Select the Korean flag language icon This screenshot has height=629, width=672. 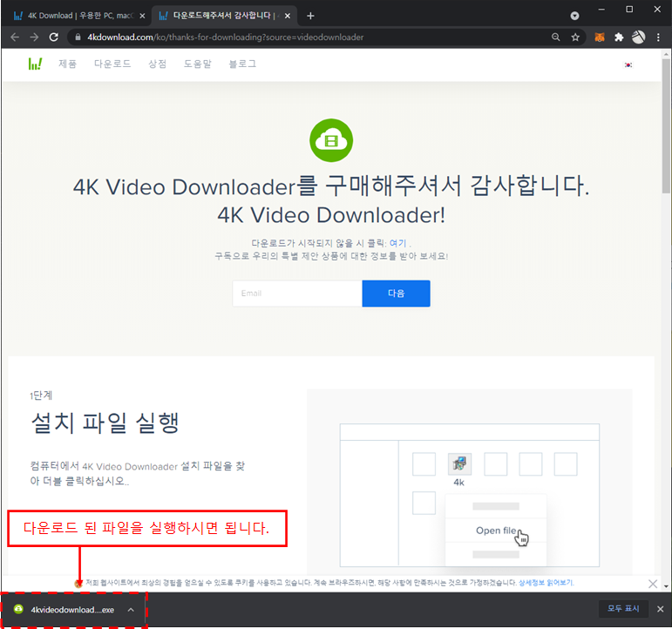pos(628,64)
